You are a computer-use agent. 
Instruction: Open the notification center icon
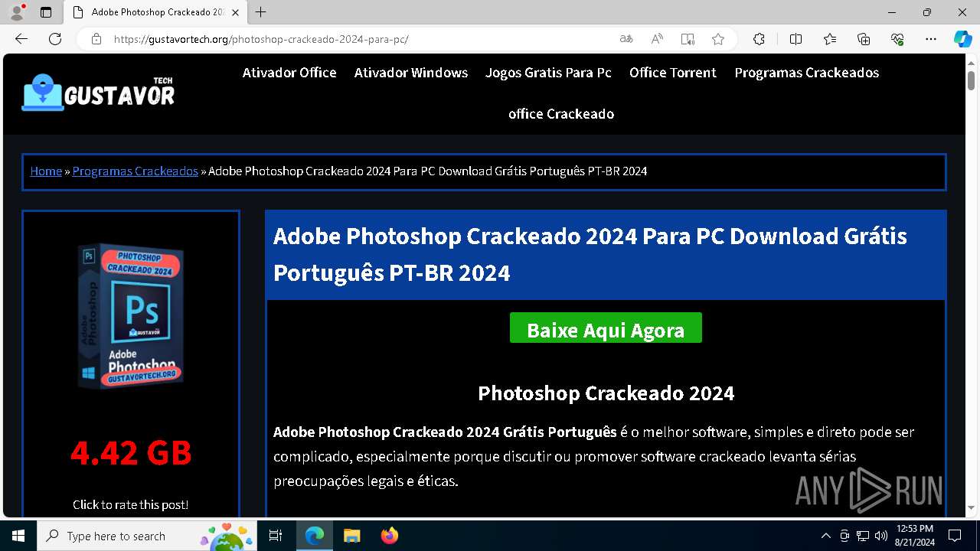pos(955,536)
